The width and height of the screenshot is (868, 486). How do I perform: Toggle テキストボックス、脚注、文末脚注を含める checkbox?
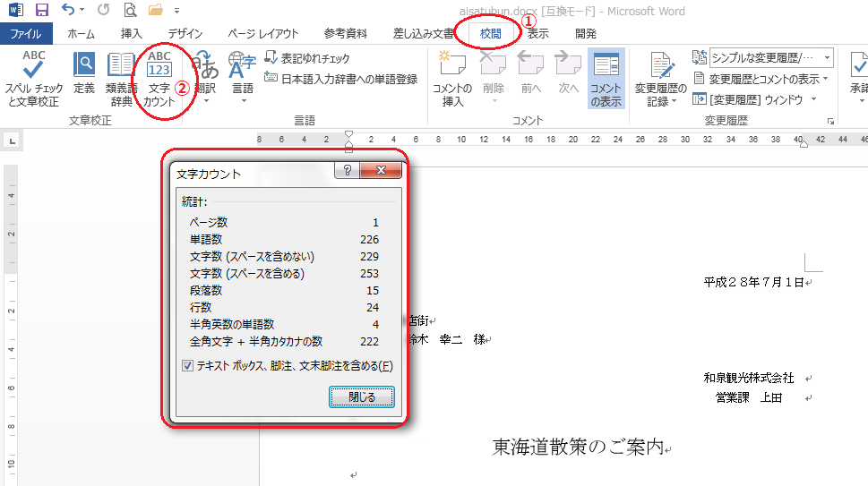[x=187, y=366]
